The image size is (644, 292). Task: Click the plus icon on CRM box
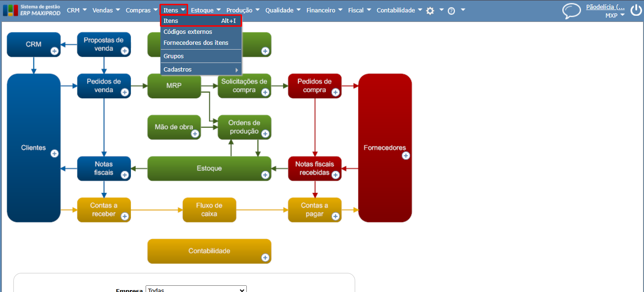click(x=54, y=51)
